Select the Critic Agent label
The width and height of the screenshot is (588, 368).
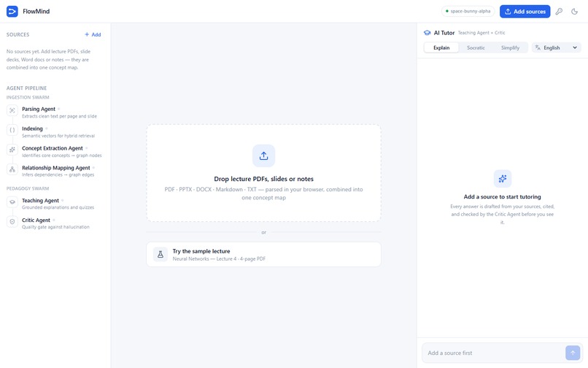coord(36,220)
